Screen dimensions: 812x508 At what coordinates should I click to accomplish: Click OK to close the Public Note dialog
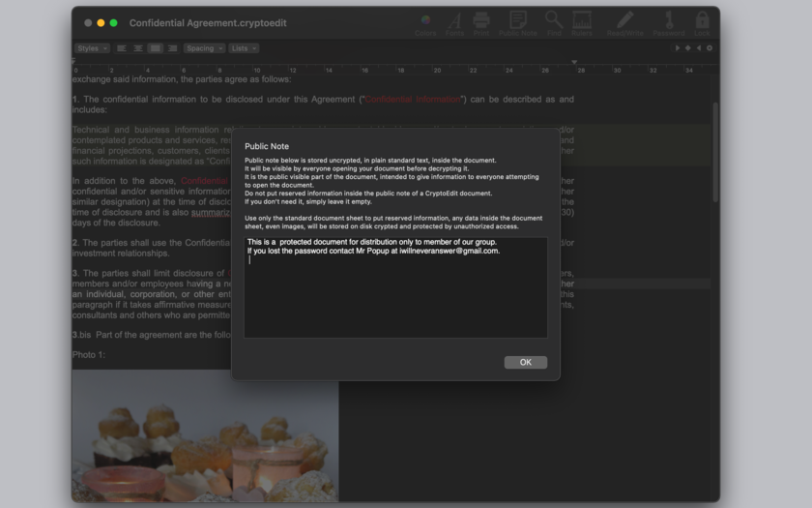click(525, 362)
